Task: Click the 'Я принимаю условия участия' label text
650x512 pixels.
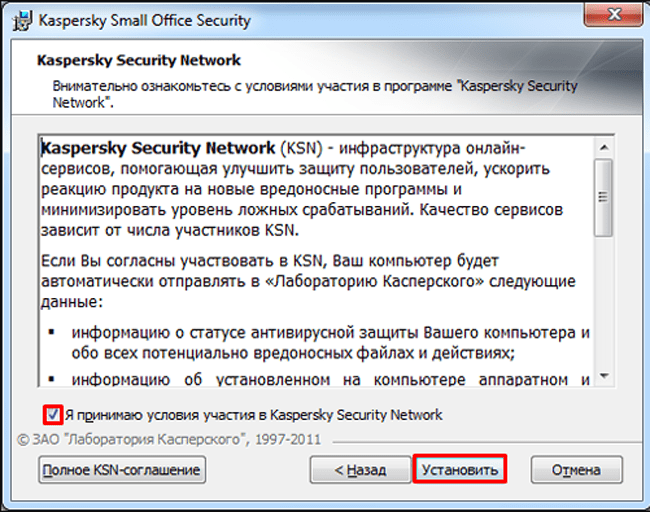Action: click(x=252, y=414)
